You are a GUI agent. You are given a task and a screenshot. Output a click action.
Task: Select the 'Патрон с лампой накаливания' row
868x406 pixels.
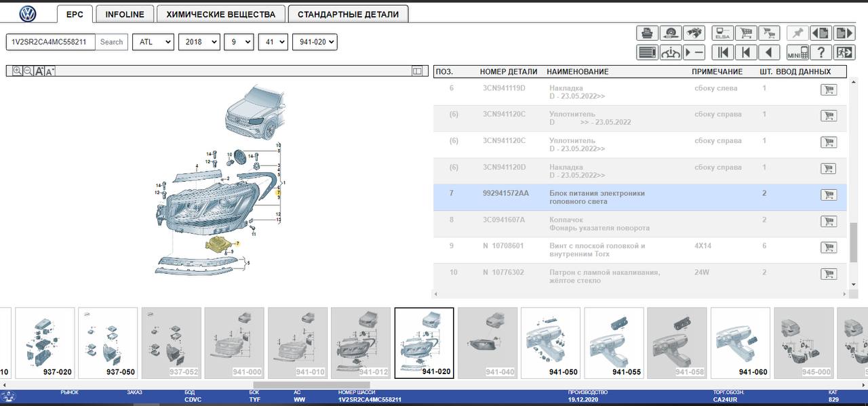tap(639, 277)
